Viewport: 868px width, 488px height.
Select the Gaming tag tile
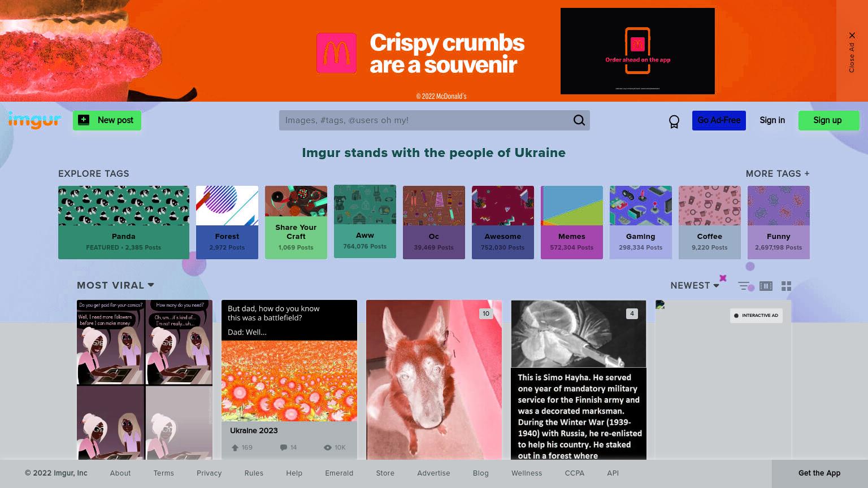pos(641,223)
